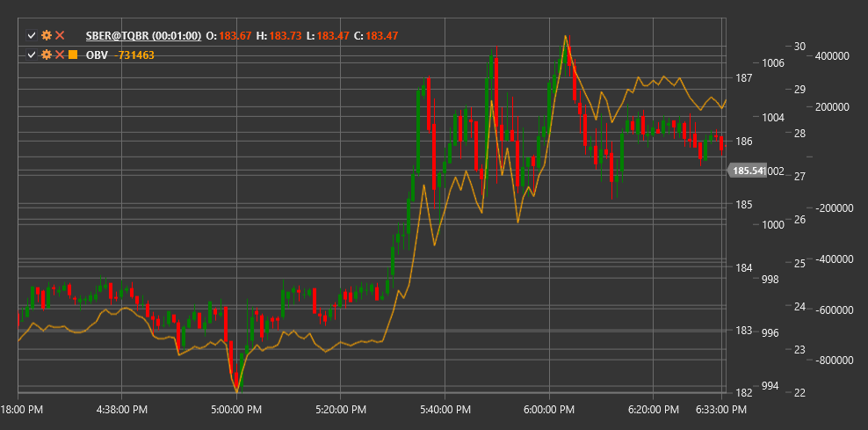This screenshot has width=868, height=430.
Task: Click the close price value 183.47
Action: pyautogui.click(x=381, y=36)
